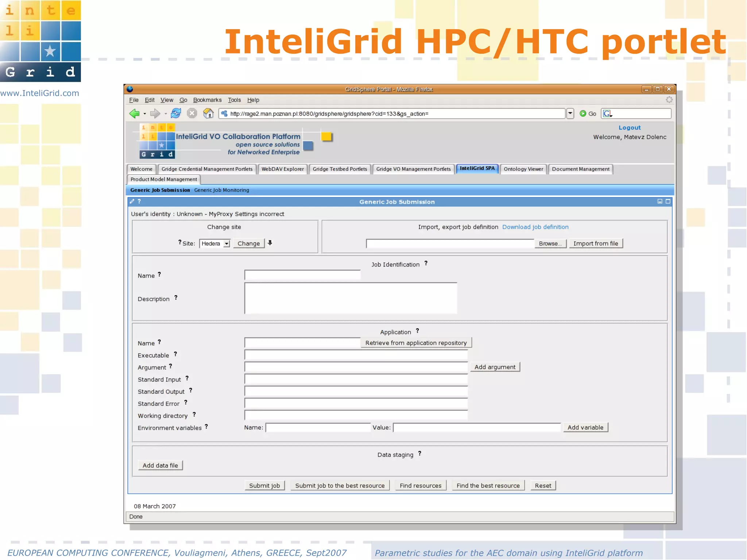Click the InteliGrid logo in the portal header
This screenshot has width=747, height=560.
click(x=157, y=141)
